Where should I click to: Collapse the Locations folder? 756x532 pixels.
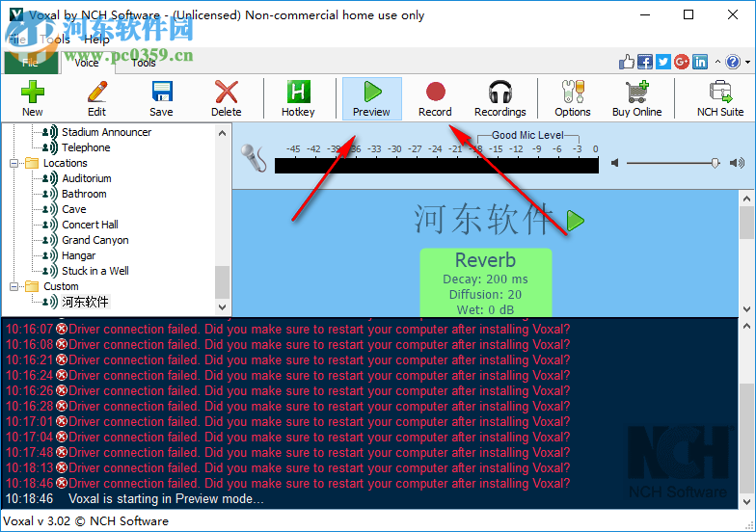click(x=13, y=163)
